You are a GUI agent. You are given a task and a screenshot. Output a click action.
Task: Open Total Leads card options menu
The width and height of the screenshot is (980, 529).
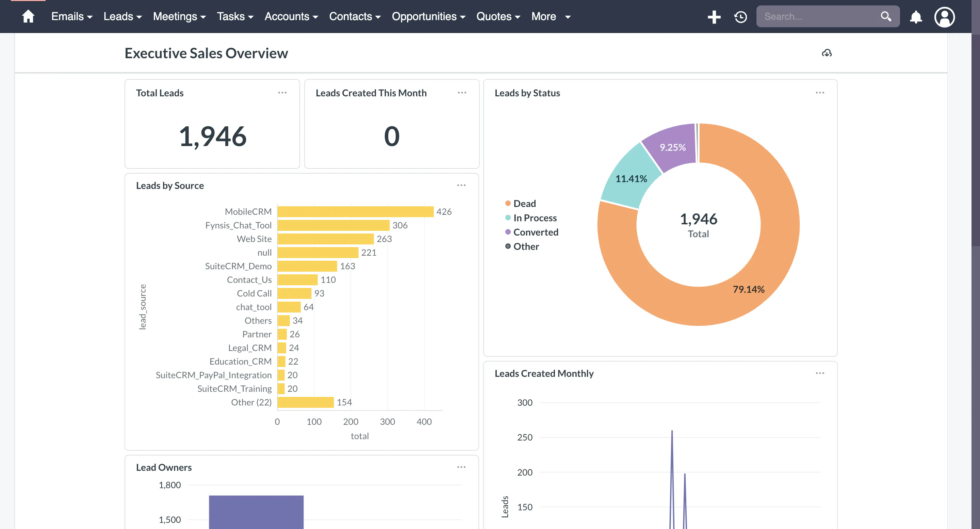(282, 93)
